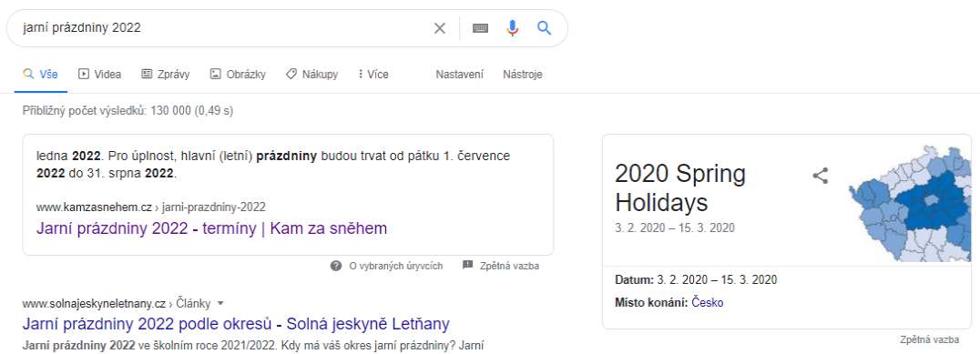Viewport: 980px width, 354px height.
Task: Click the Czech regions map thumbnail
Action: click(x=909, y=202)
